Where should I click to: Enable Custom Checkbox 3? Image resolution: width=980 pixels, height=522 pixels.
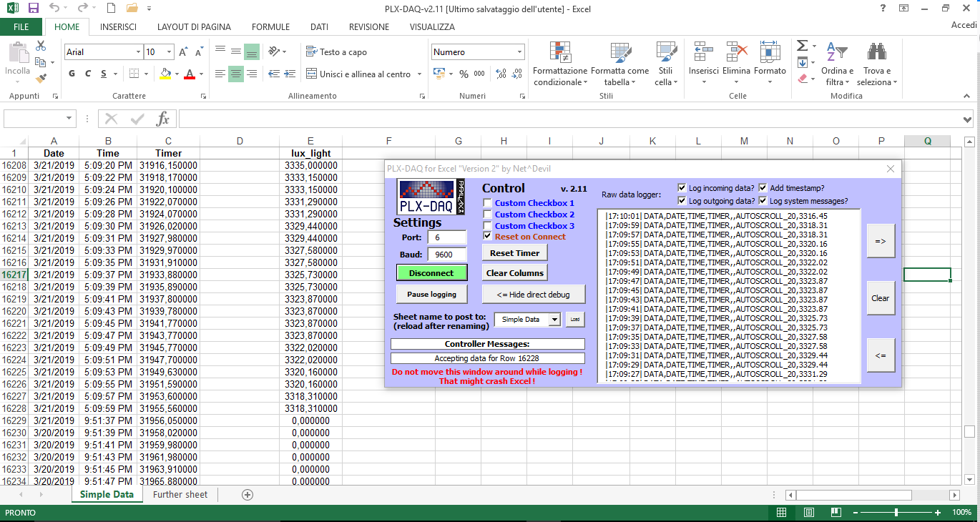488,226
